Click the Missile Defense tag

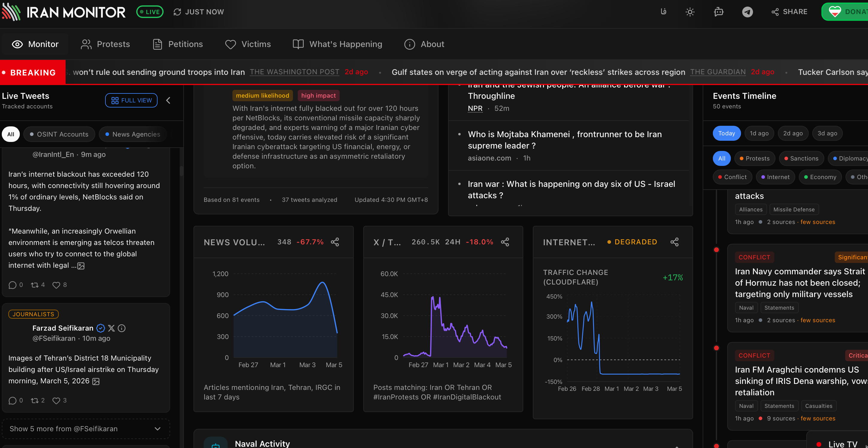click(794, 210)
